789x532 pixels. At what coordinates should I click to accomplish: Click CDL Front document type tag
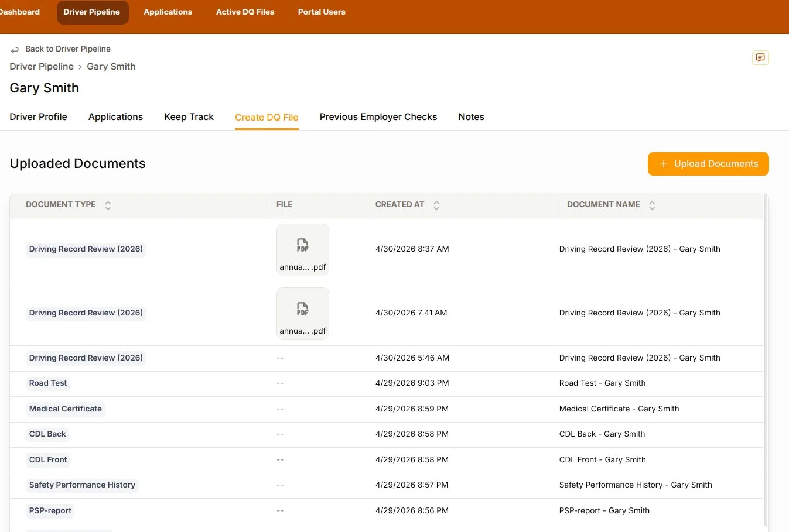coord(48,460)
